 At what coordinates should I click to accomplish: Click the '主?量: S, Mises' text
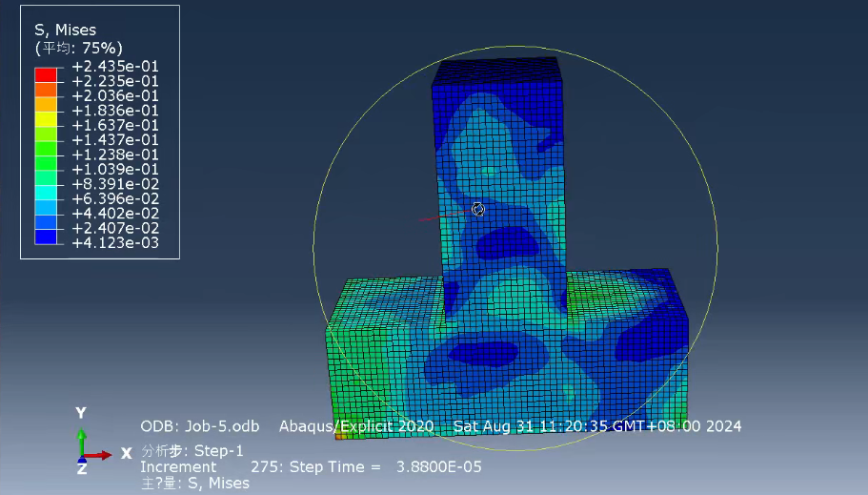point(195,484)
